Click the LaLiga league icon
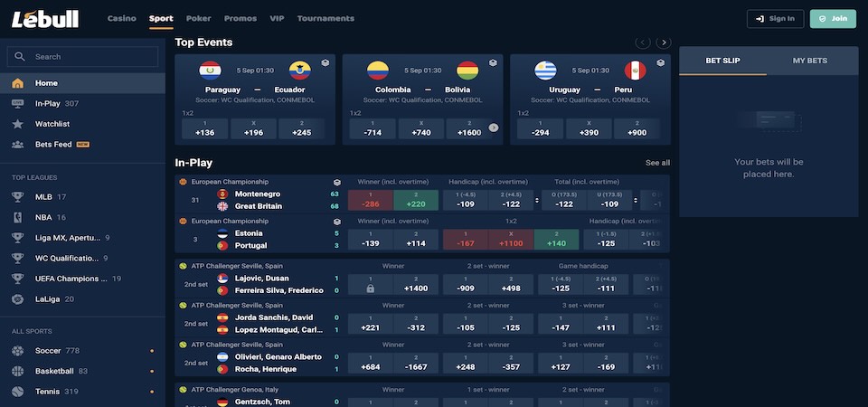Screen dimensions: 868x407 tap(18, 299)
